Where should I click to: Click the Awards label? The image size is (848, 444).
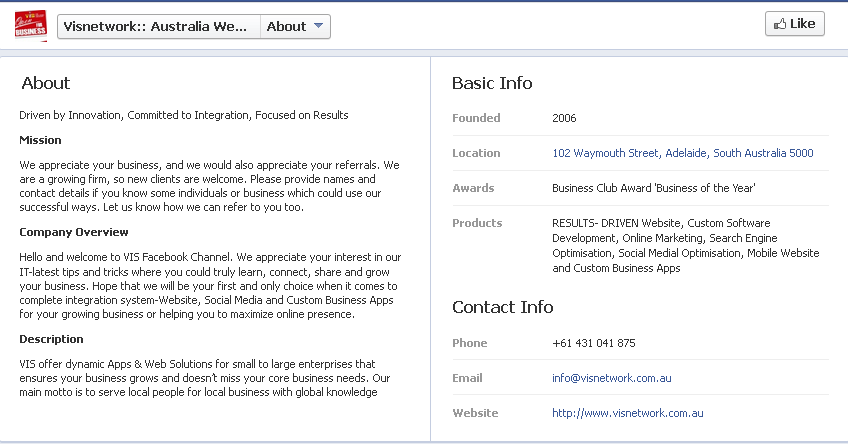pyautogui.click(x=473, y=188)
